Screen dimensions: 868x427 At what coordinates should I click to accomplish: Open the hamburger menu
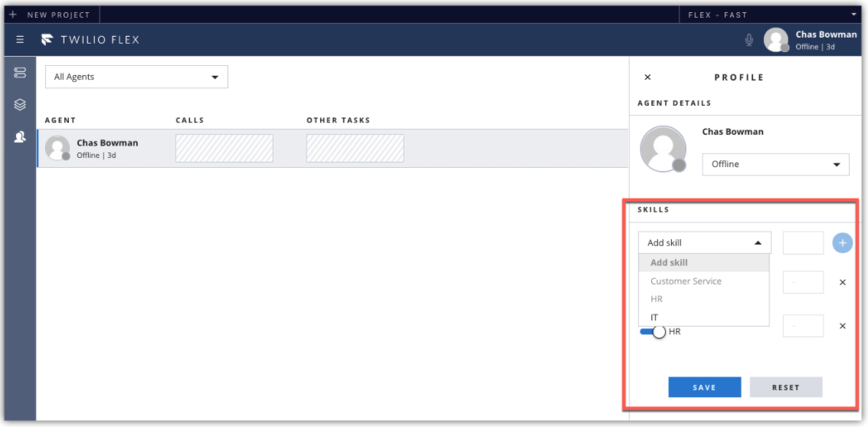(x=20, y=39)
